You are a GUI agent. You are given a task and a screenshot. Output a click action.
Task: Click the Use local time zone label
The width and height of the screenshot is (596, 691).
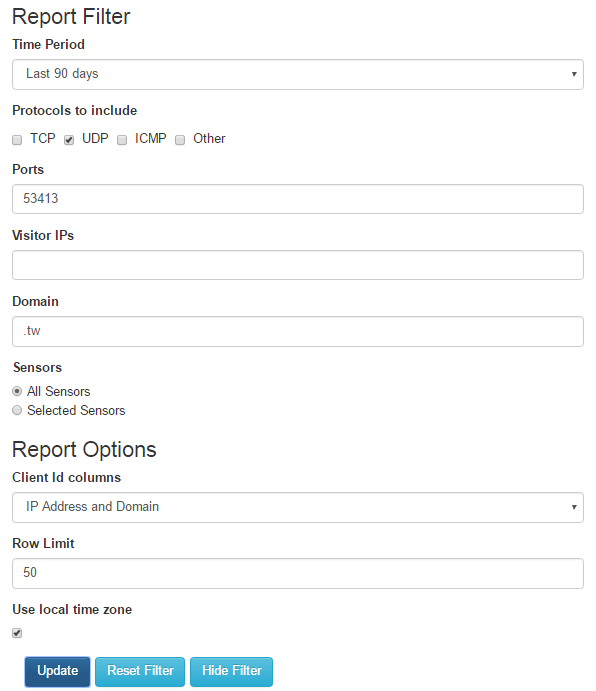[72, 609]
